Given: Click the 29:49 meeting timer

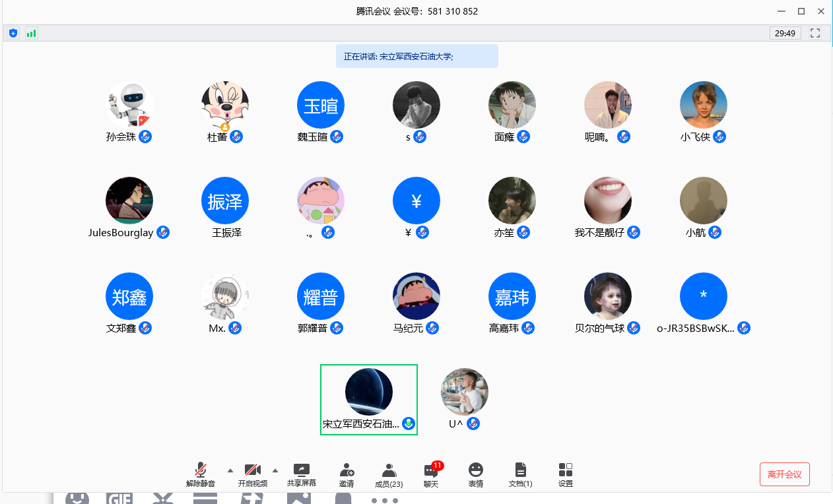Looking at the screenshot, I should (x=785, y=33).
